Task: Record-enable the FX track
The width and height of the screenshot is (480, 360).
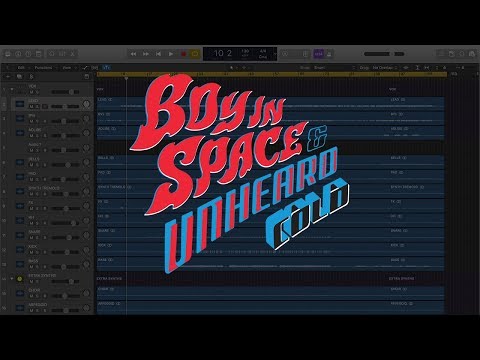Action: [45, 209]
